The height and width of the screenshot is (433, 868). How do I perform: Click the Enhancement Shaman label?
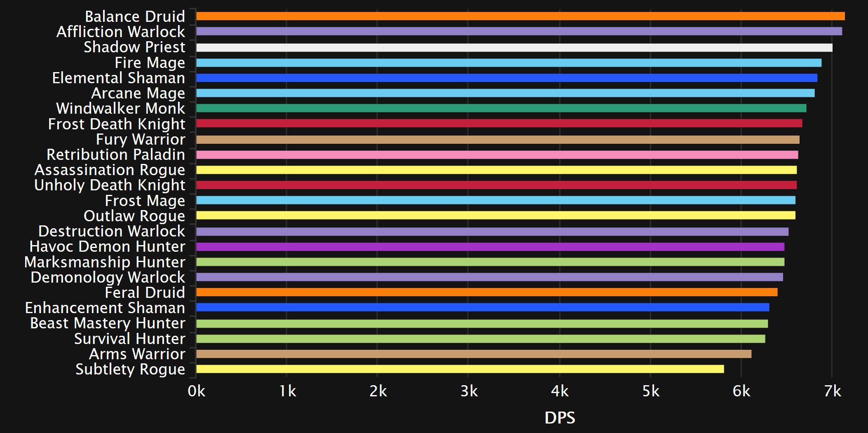coord(105,308)
